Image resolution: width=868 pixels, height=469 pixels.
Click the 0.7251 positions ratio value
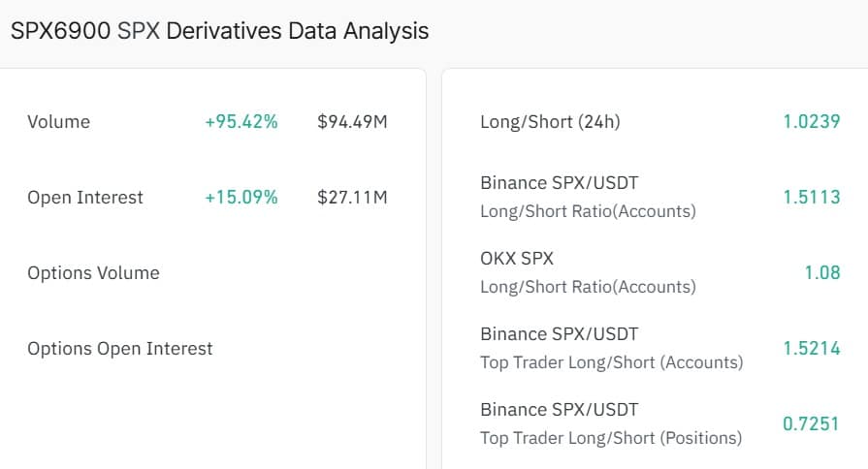click(812, 424)
